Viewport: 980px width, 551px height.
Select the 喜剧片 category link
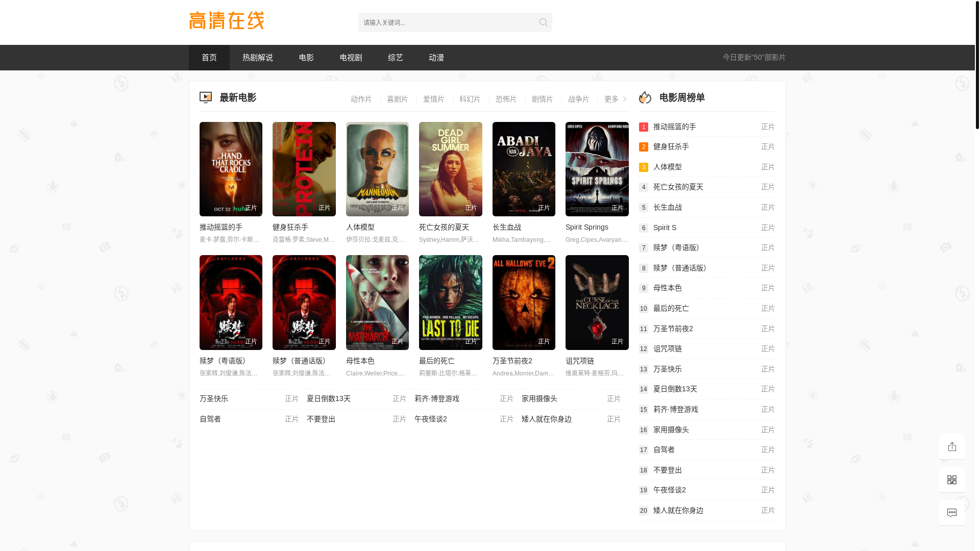tap(398, 99)
